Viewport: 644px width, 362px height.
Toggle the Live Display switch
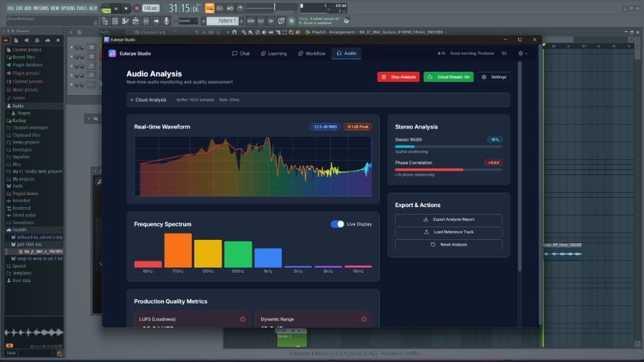point(337,224)
